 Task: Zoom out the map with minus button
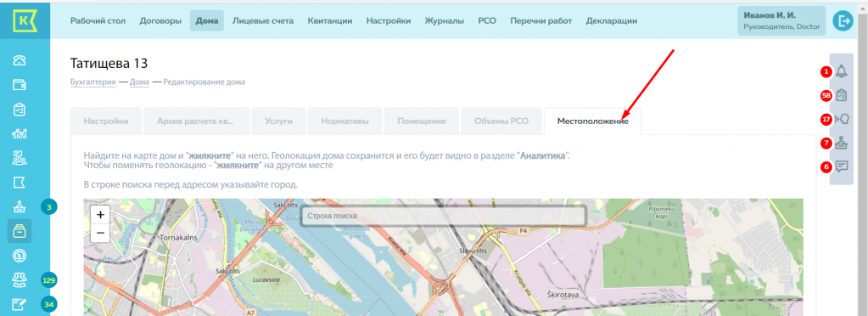pyautogui.click(x=101, y=233)
